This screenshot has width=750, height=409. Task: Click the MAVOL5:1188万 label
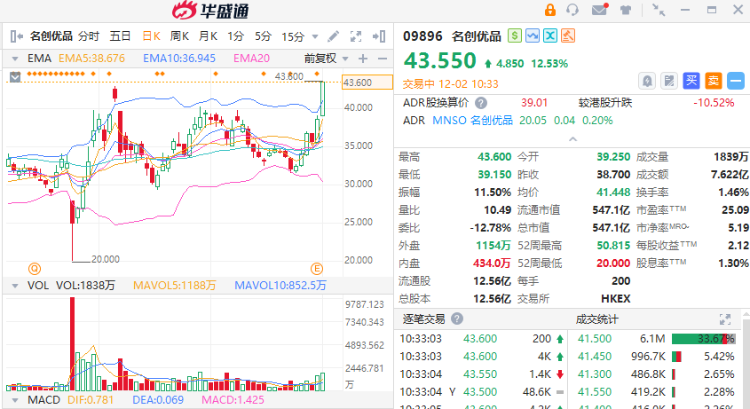(175, 286)
